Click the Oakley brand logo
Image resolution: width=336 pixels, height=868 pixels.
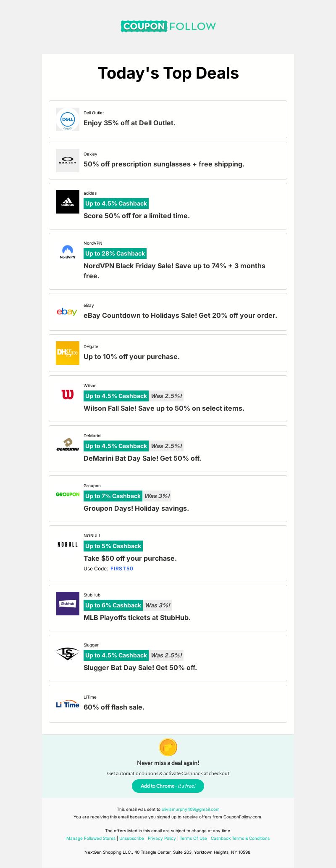tap(68, 161)
